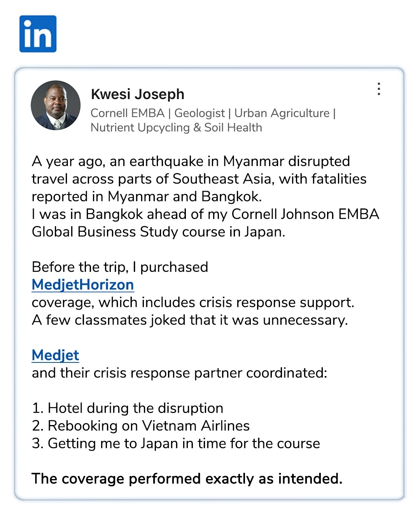Select list item Hotel during the disruption
The height and width of the screenshot is (525, 420).
click(x=128, y=408)
